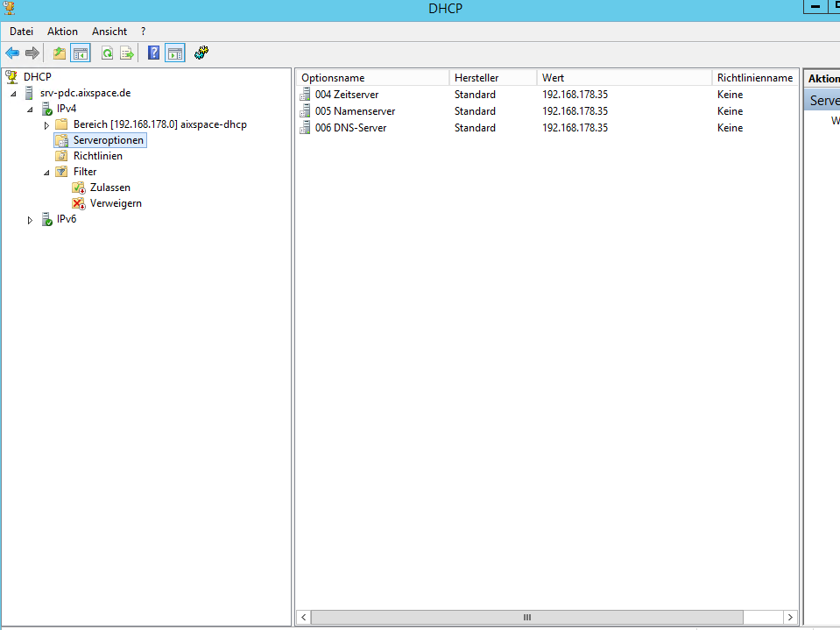840x630 pixels.
Task: Collapse the Filter tree node
Action: click(x=46, y=173)
